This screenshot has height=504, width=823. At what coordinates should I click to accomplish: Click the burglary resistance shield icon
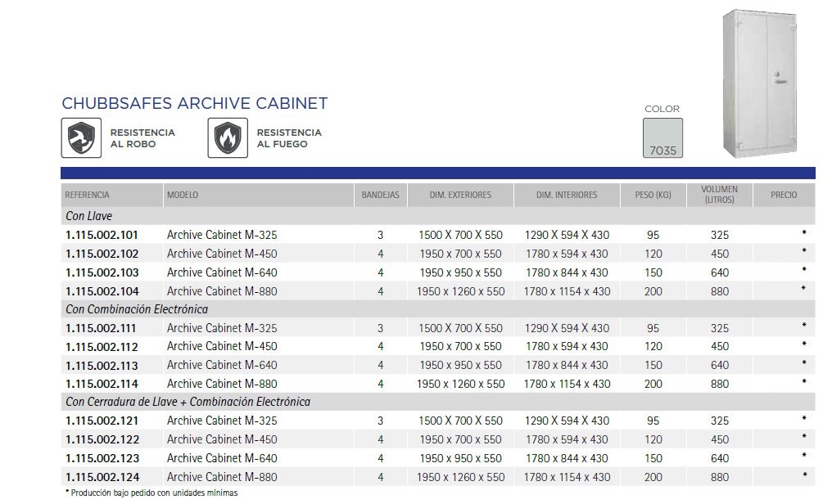coord(82,137)
